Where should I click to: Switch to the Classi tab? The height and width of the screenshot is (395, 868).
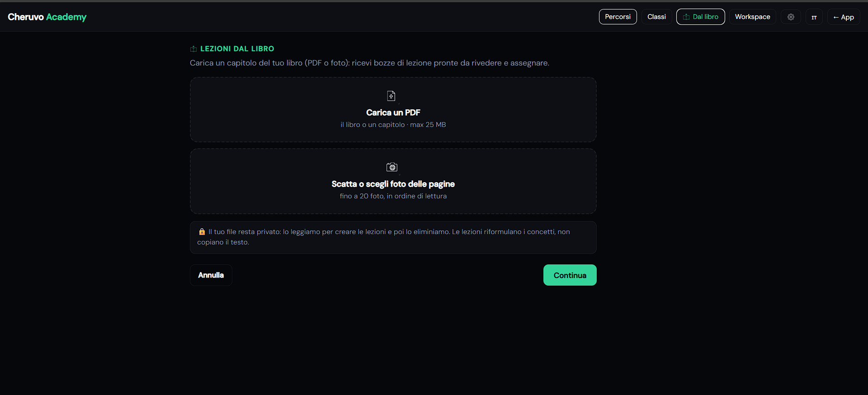point(656,17)
